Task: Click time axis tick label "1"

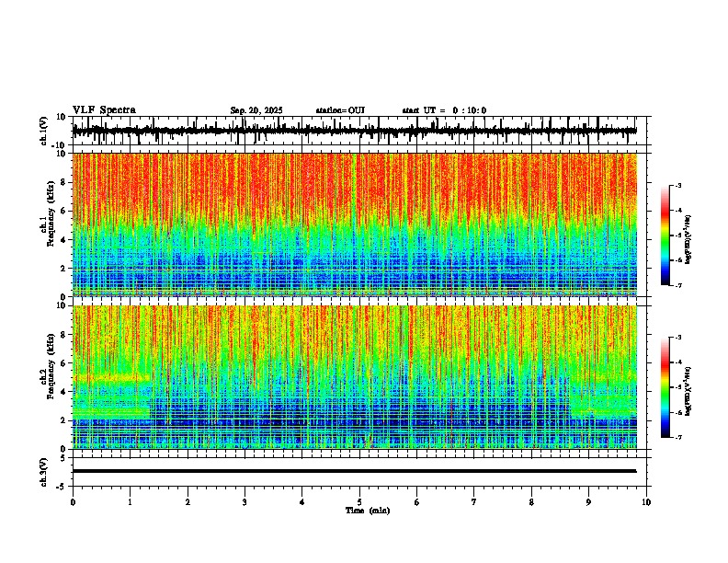Action: pos(130,502)
